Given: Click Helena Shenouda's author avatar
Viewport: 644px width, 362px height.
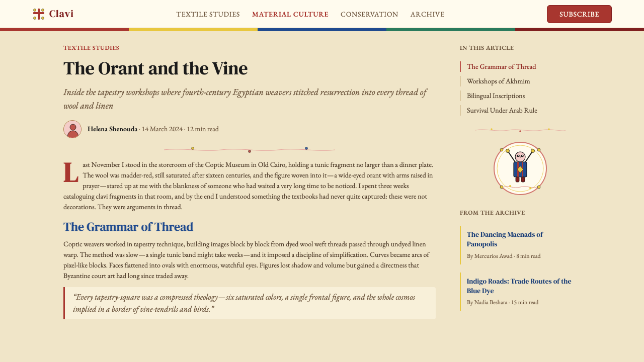Looking at the screenshot, I should [x=72, y=129].
